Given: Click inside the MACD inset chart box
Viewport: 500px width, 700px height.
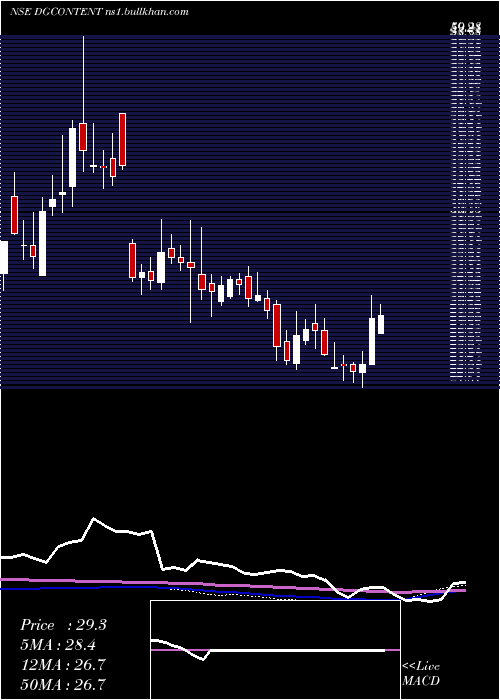Looking at the screenshot, I should pyautogui.click(x=275, y=650).
